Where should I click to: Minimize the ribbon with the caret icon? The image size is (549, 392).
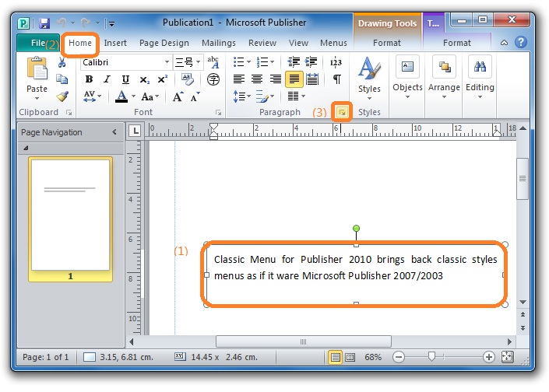pyautogui.click(x=504, y=43)
